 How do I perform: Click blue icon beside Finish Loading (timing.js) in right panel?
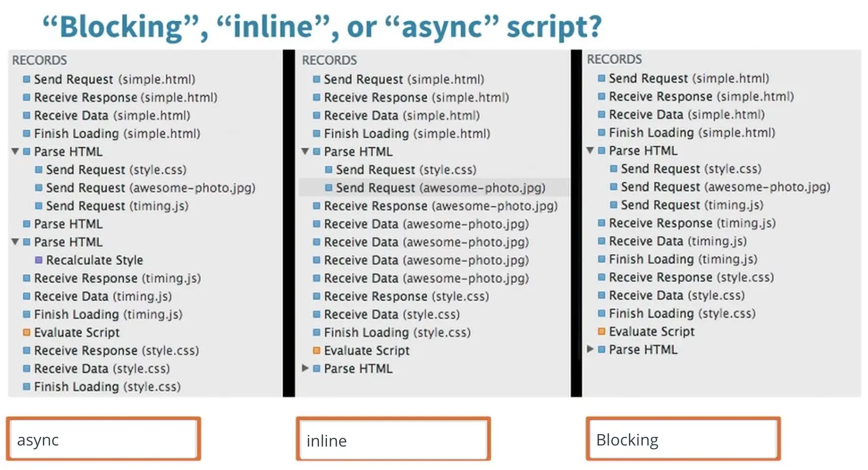pos(601,260)
